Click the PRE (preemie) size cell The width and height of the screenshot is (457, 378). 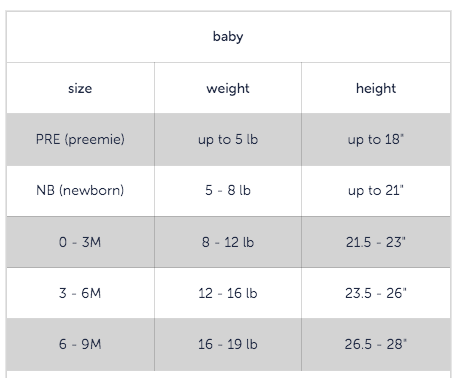80,139
